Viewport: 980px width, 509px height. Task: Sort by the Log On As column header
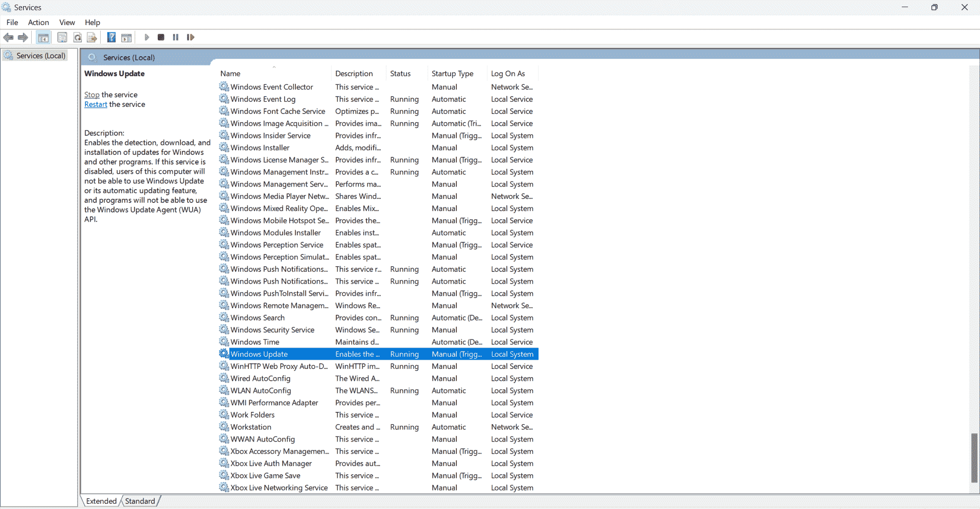coord(513,74)
